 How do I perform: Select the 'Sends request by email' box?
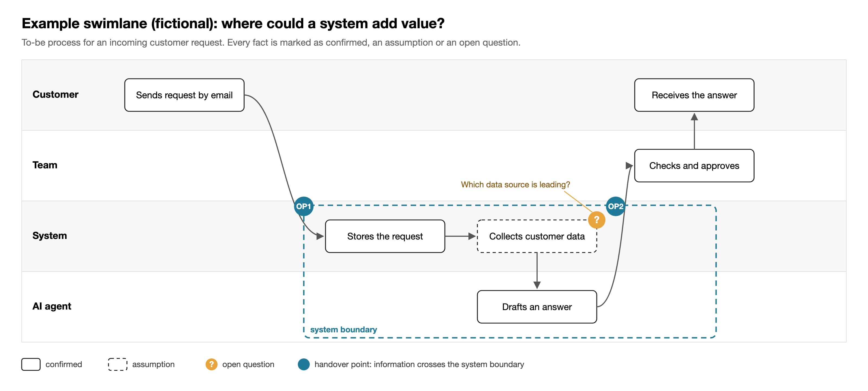(184, 95)
